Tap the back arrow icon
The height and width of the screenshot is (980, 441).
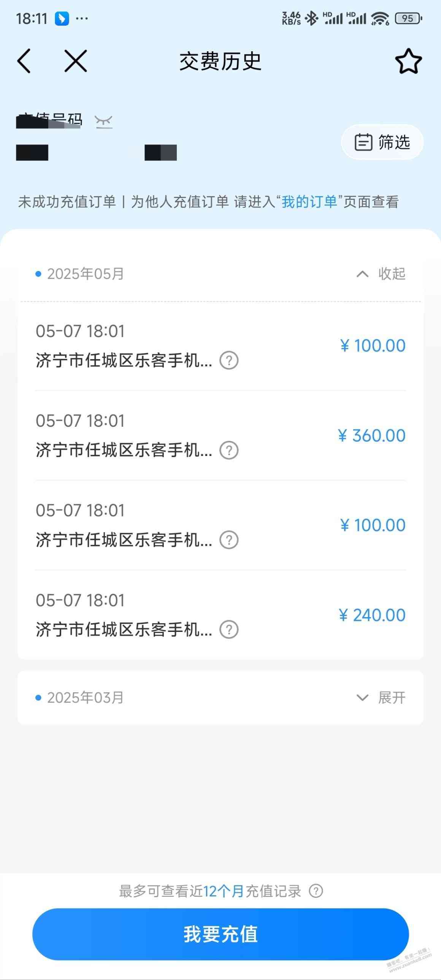[x=24, y=61]
